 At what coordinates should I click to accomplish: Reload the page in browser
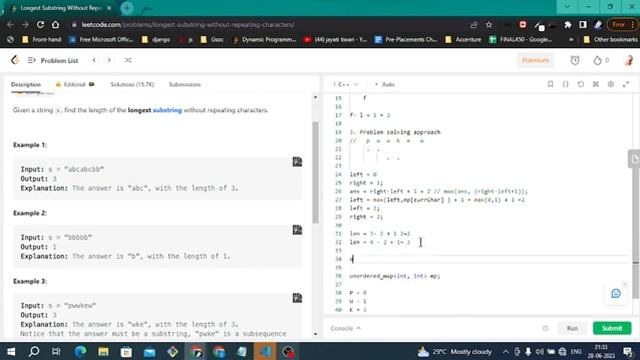40,24
